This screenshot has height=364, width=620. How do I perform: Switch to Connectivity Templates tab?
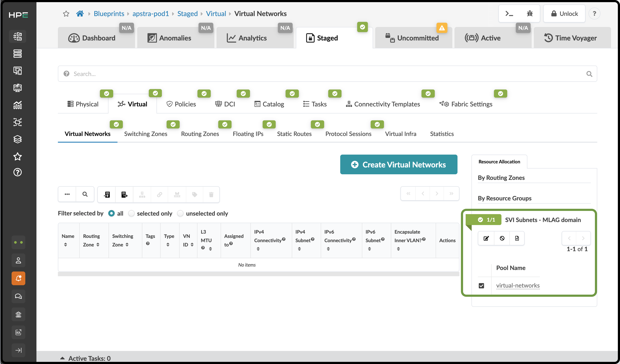click(x=383, y=104)
